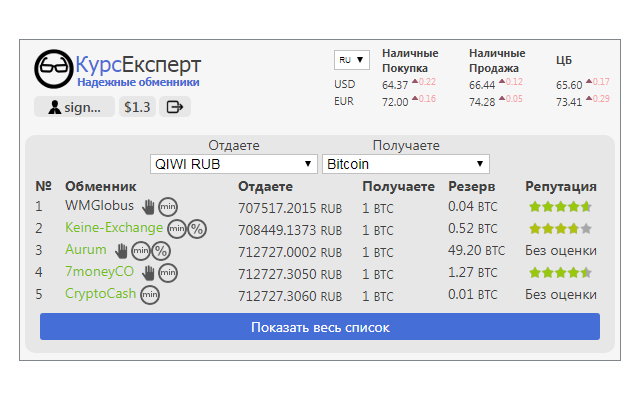Click the min icon in Aurum row
This screenshot has width=640, height=400.
[141, 251]
